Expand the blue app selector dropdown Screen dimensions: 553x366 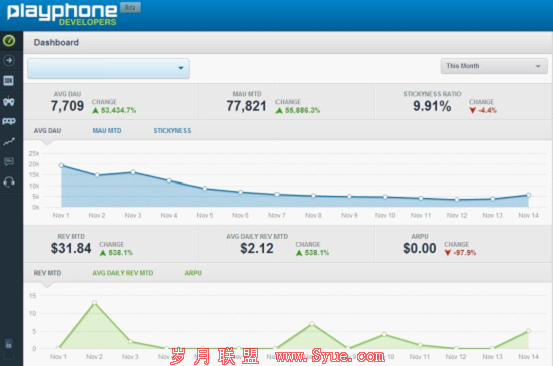click(109, 68)
